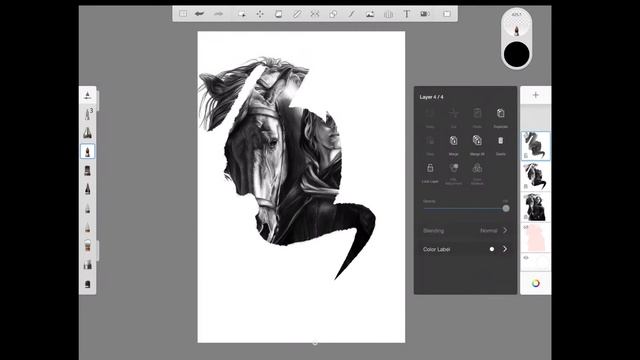Select the top highlighted layer thumbnail

point(536,146)
